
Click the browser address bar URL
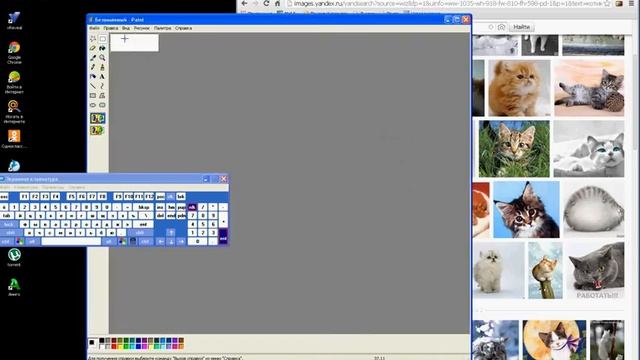click(x=447, y=3)
